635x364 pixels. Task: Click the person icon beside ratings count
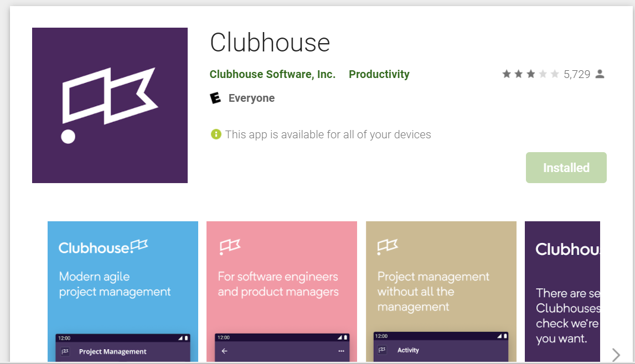[600, 74]
